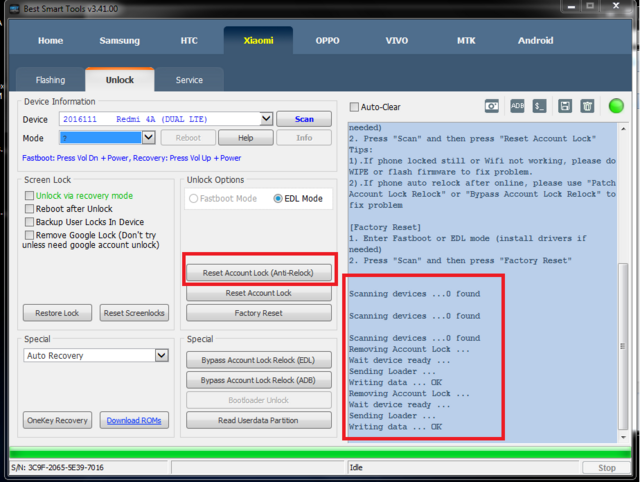Open the MTK tab

point(466,40)
